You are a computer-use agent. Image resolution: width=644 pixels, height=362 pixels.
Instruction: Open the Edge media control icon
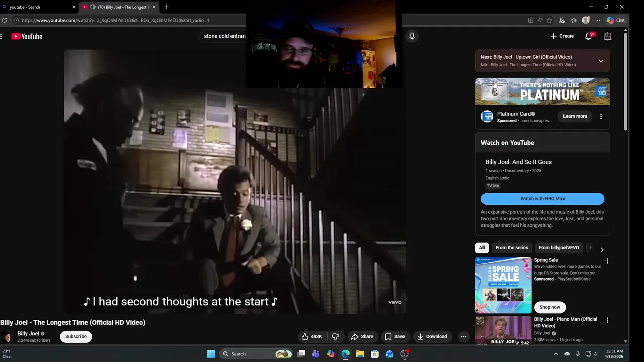[562, 20]
